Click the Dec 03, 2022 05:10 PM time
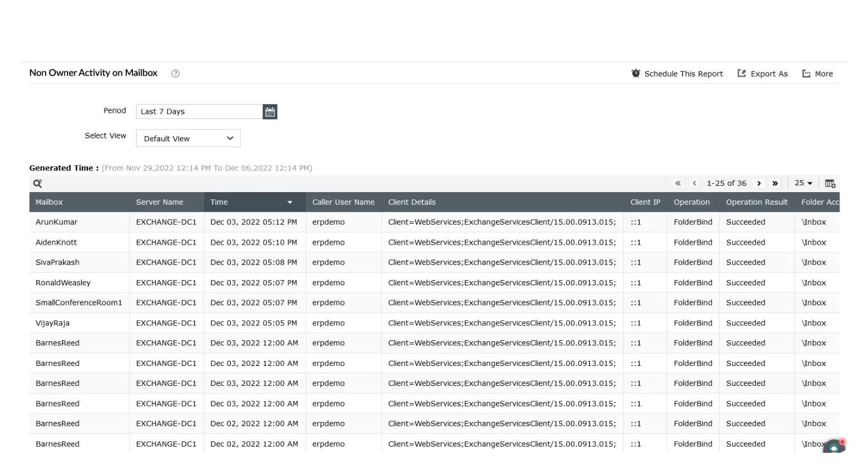 (254, 242)
